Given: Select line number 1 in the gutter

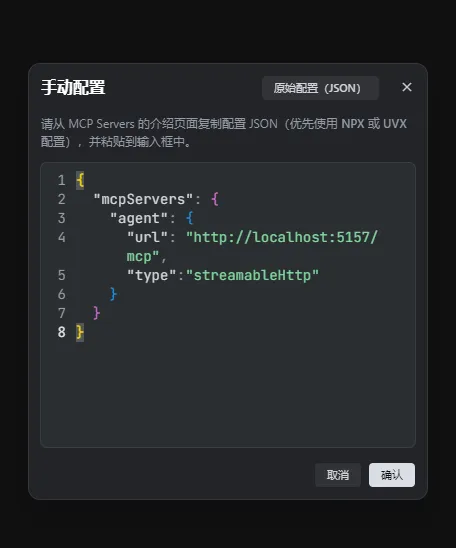Looking at the screenshot, I should [x=61, y=180].
